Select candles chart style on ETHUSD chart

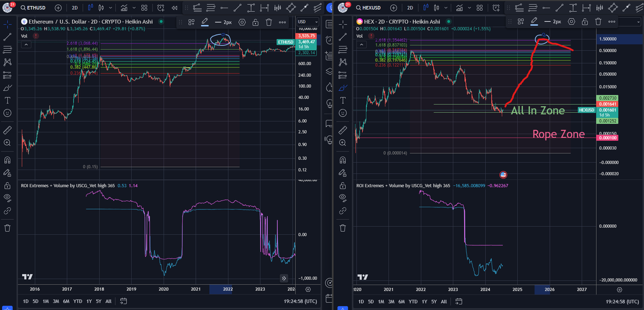pyautogui.click(x=101, y=8)
